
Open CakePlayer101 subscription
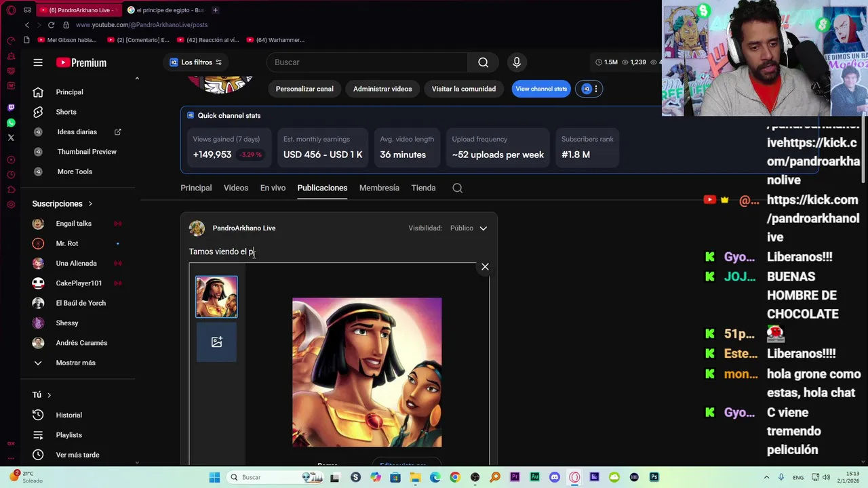pos(79,283)
